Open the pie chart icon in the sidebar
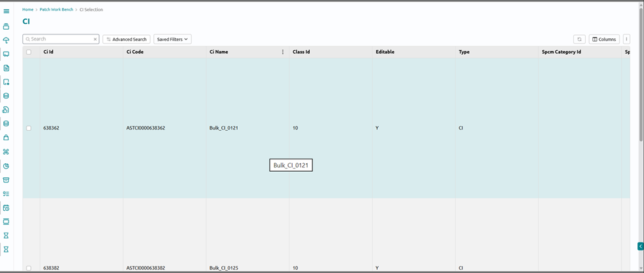This screenshot has width=644, height=273. click(x=6, y=166)
